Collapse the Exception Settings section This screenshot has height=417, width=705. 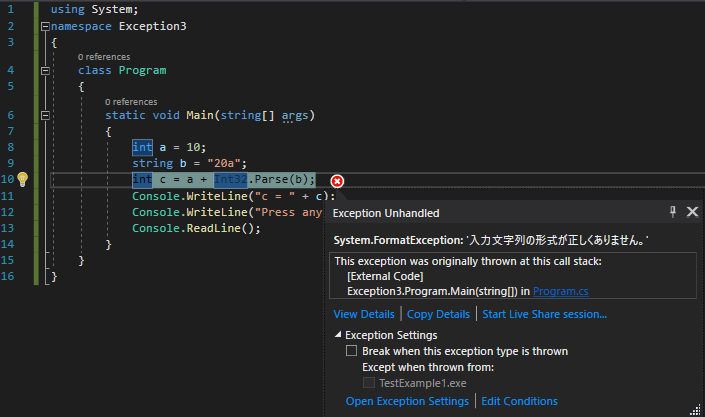[x=338, y=335]
